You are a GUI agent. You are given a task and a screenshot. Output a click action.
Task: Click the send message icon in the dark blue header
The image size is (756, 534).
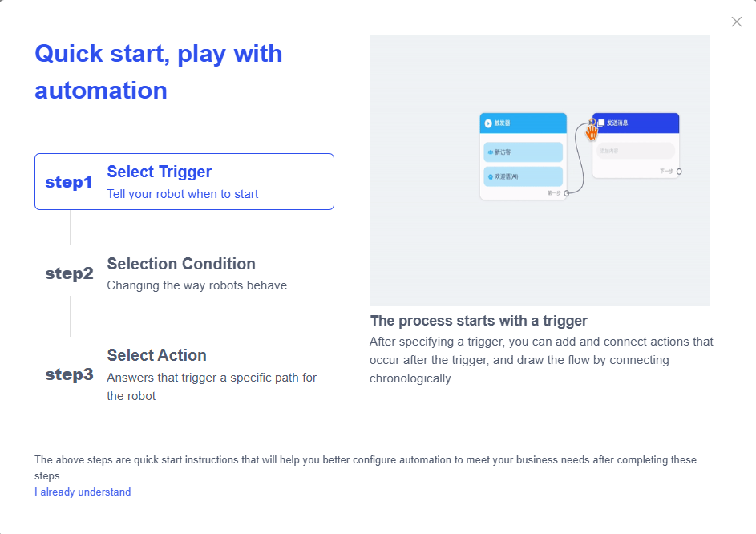(601, 123)
